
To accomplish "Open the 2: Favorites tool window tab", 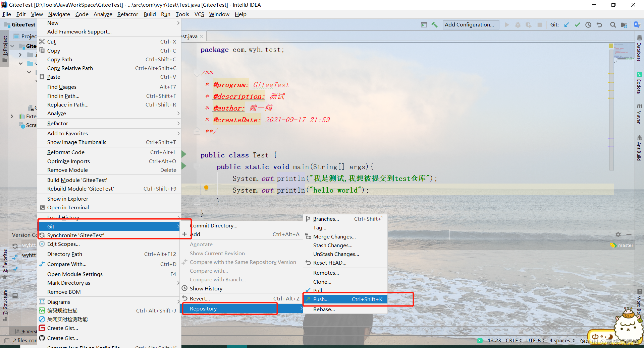I will point(5,264).
